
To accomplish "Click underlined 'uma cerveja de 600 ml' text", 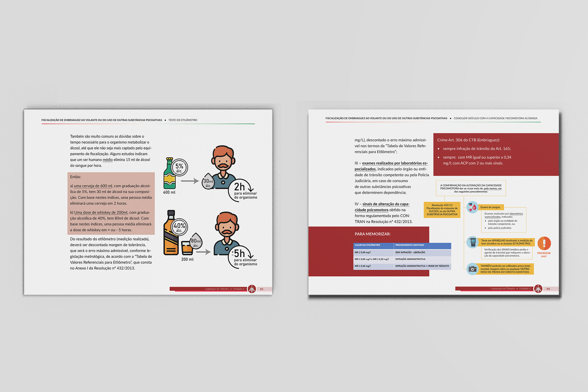I will click(93, 186).
